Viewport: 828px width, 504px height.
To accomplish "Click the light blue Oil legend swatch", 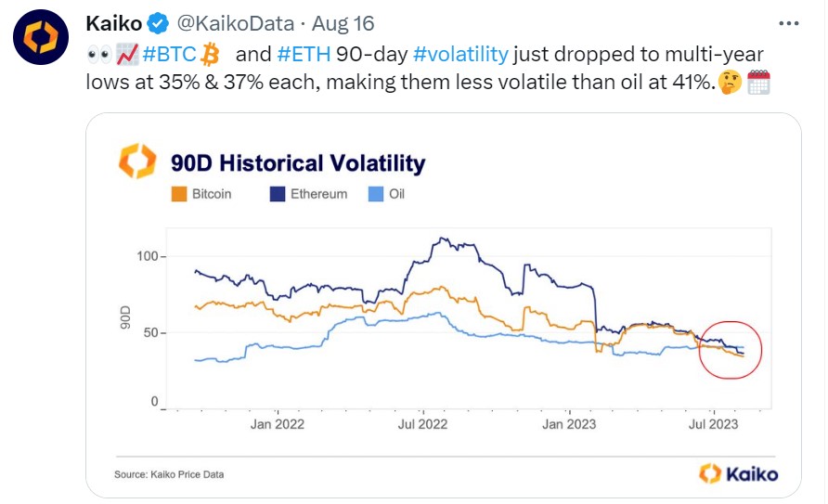I will [x=375, y=194].
